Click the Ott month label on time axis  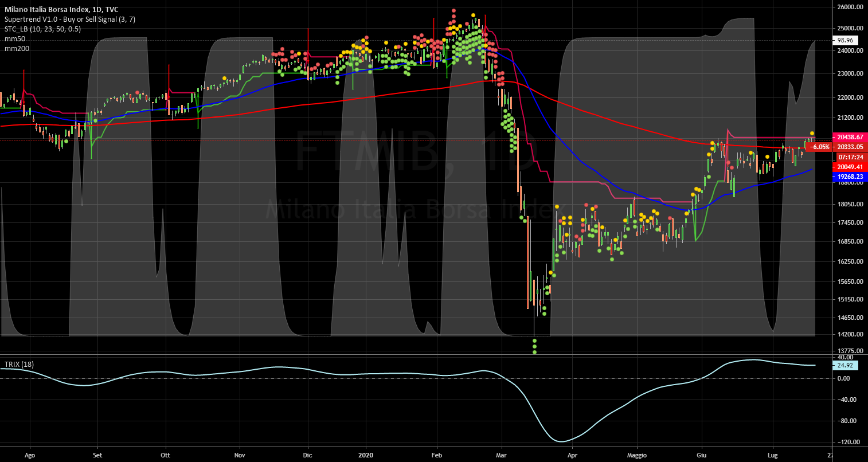coord(165,455)
